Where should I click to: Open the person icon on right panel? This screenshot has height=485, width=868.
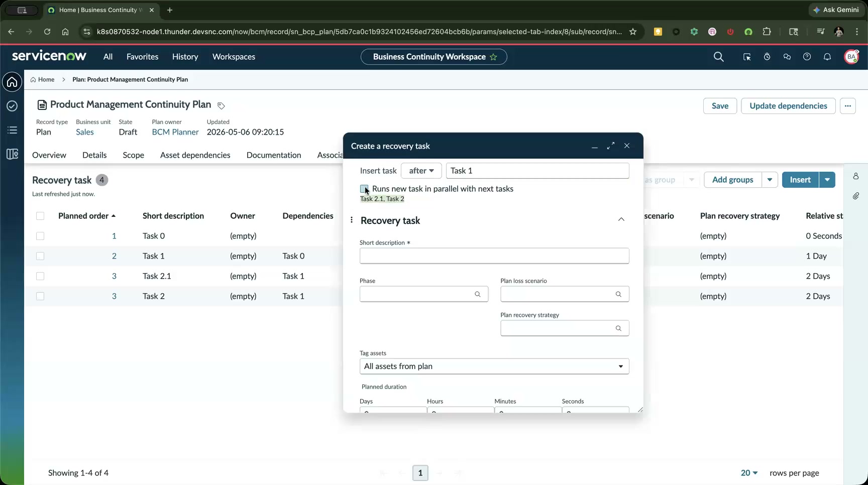click(x=856, y=176)
